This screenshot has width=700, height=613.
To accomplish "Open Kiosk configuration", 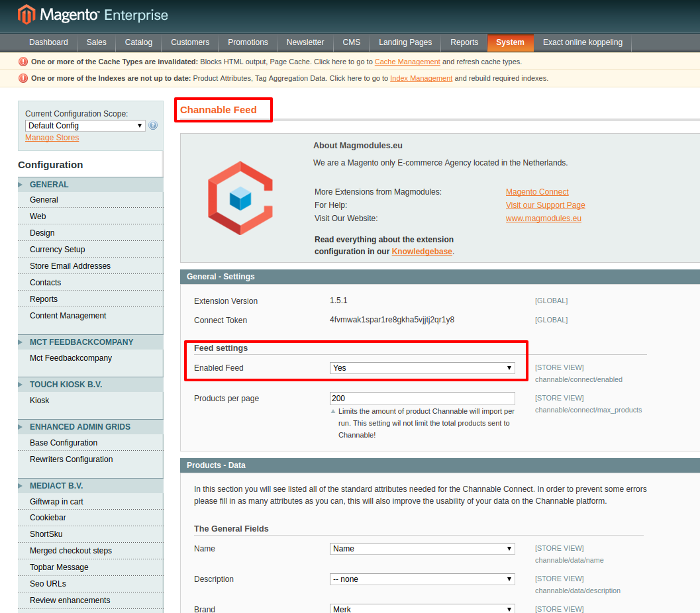I will pyautogui.click(x=91, y=401).
